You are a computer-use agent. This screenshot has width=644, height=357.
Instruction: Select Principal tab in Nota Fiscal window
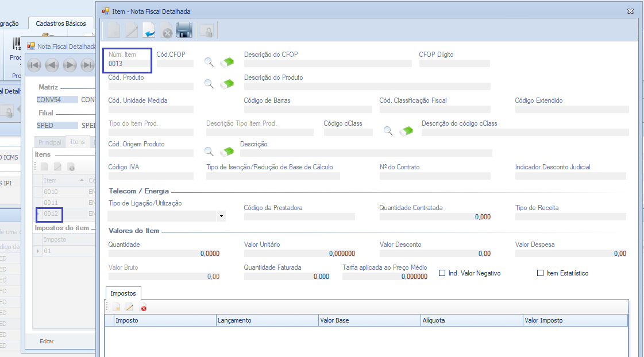pyautogui.click(x=50, y=142)
